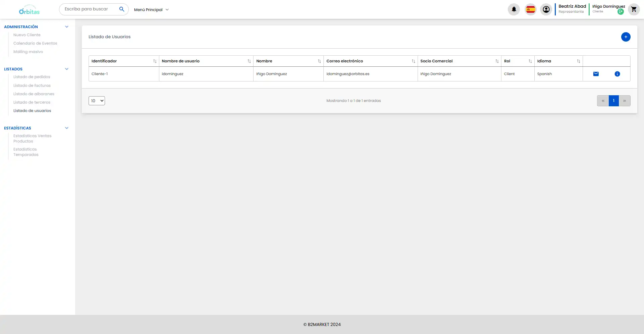
Task: Collapse the ESTADÍSTICAS sidebar section
Action: tap(67, 128)
